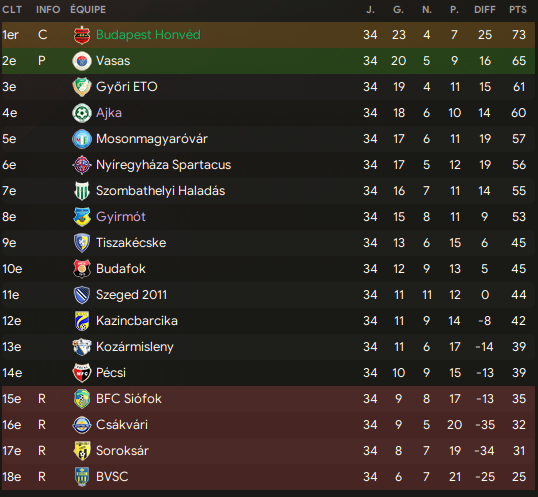Image resolution: width=538 pixels, height=497 pixels.
Task: Sort standings by DIFF column header
Action: pos(484,10)
